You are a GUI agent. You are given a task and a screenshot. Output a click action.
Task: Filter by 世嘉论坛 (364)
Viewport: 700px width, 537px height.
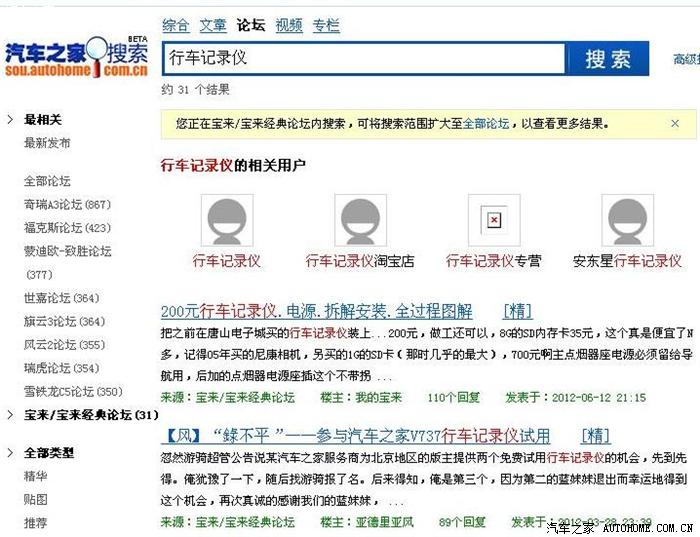click(x=62, y=298)
